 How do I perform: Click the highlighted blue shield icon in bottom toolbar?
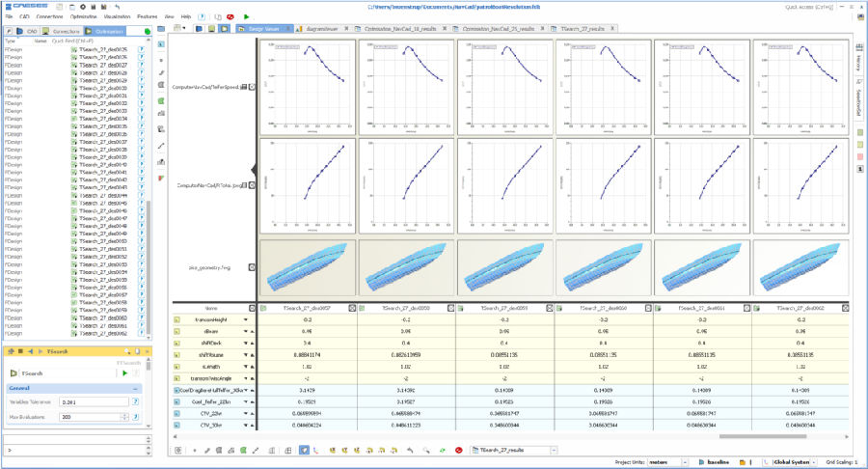point(304,450)
